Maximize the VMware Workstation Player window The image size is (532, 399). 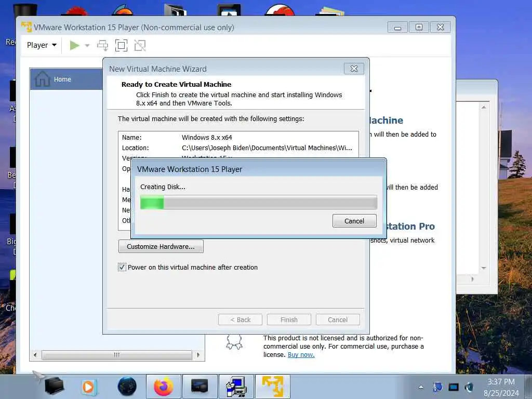419,27
